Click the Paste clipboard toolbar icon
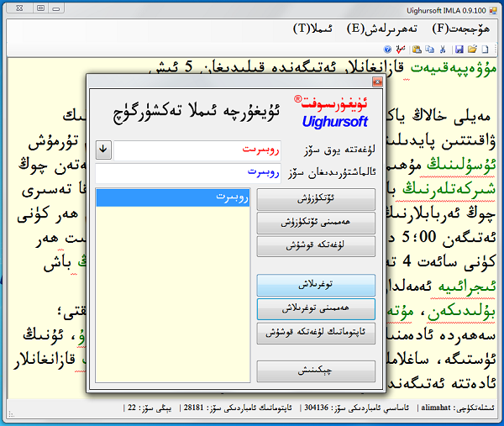The height and width of the screenshot is (426, 504). click(x=417, y=50)
